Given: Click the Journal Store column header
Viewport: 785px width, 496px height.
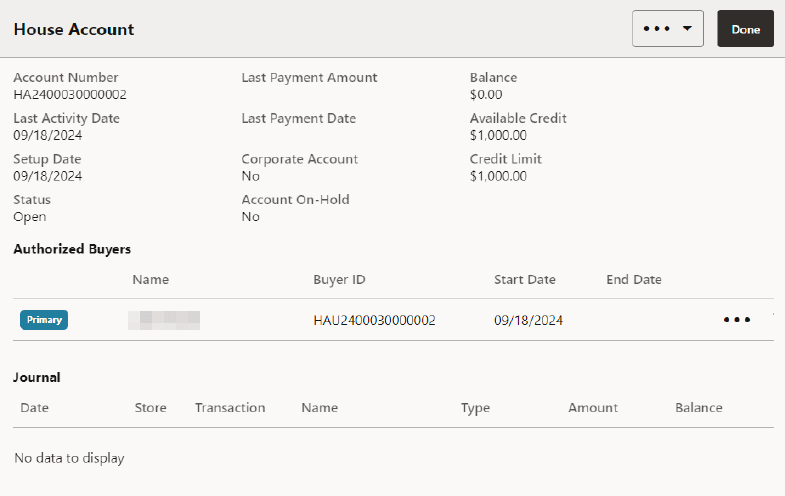Looking at the screenshot, I should point(150,407).
